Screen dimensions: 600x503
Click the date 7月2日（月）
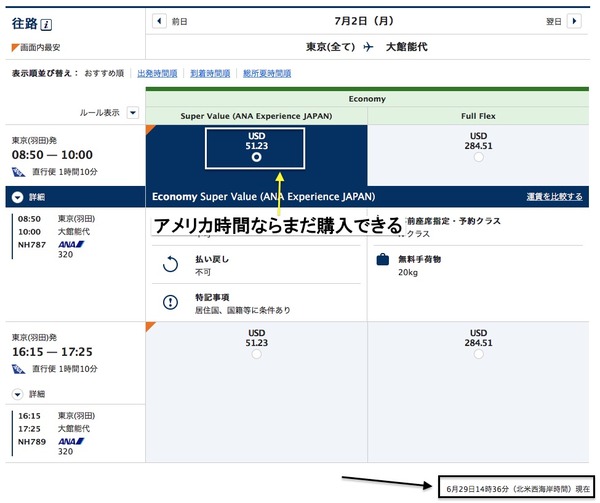(x=364, y=21)
